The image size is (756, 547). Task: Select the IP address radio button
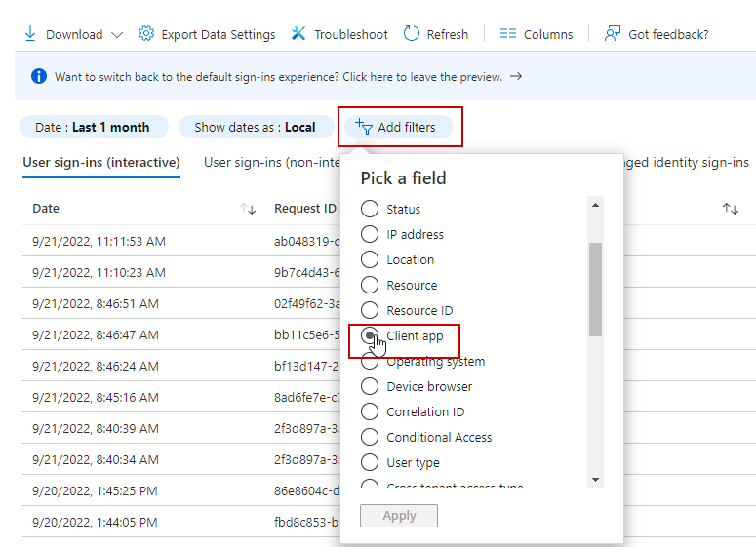click(x=370, y=234)
